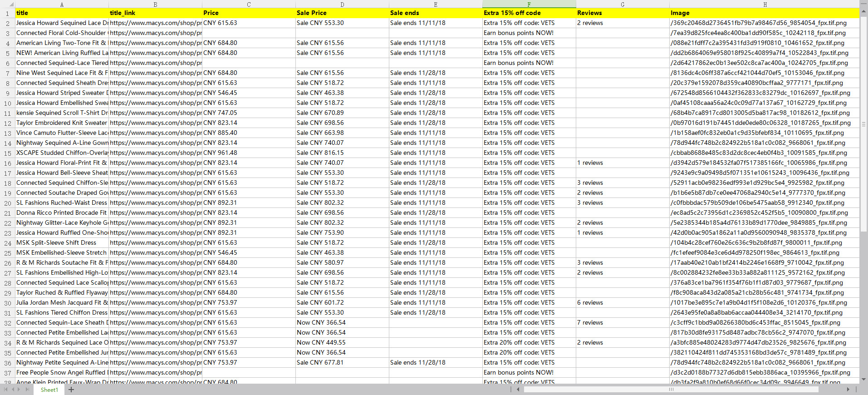Select column A header
This screenshot has width=868, height=395.
click(x=62, y=4)
